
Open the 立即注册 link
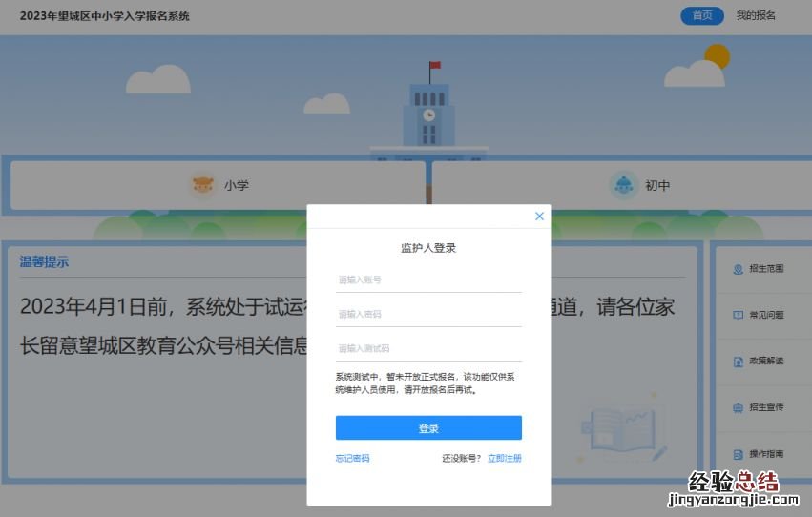coord(505,458)
